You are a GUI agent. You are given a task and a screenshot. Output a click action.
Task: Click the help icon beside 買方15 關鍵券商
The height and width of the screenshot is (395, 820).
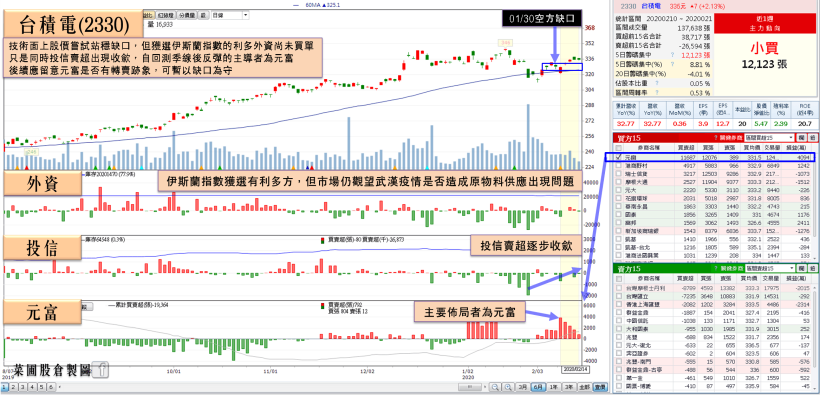(716, 138)
